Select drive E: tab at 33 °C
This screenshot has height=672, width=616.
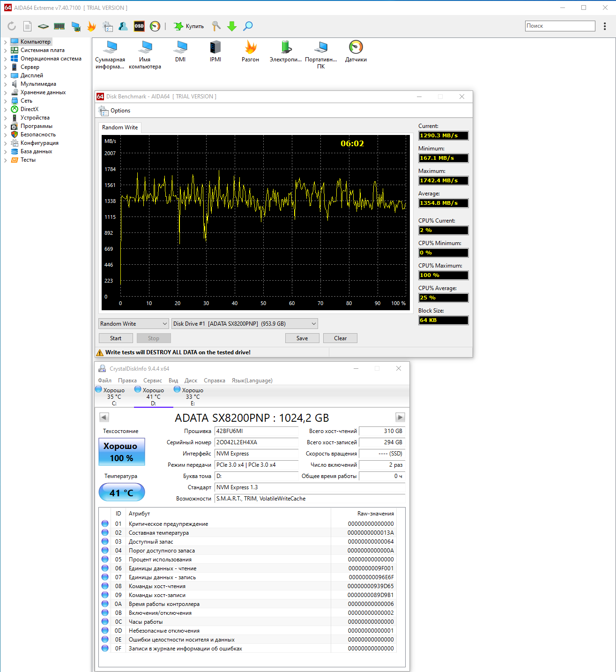point(193,396)
